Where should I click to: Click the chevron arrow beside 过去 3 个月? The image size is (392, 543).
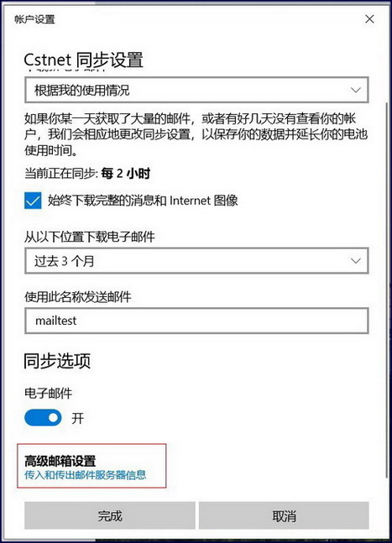click(356, 261)
